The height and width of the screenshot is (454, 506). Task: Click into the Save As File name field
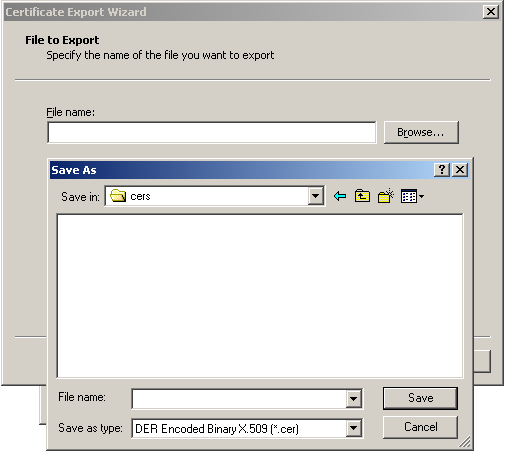[239, 398]
